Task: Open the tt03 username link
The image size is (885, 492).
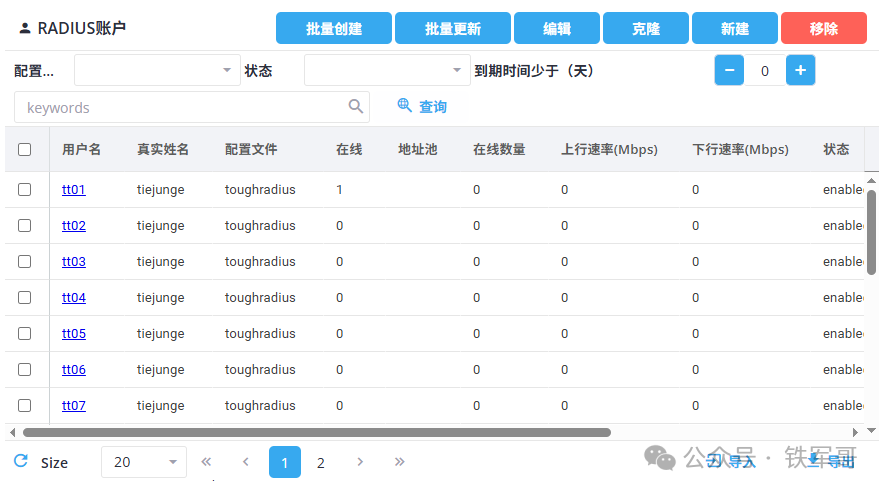Action: point(74,262)
